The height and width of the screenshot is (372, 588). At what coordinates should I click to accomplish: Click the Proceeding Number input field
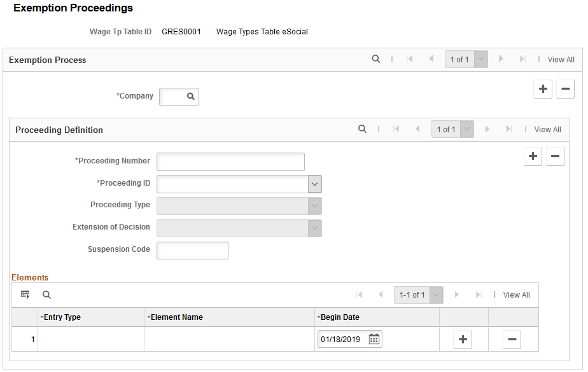coord(230,162)
